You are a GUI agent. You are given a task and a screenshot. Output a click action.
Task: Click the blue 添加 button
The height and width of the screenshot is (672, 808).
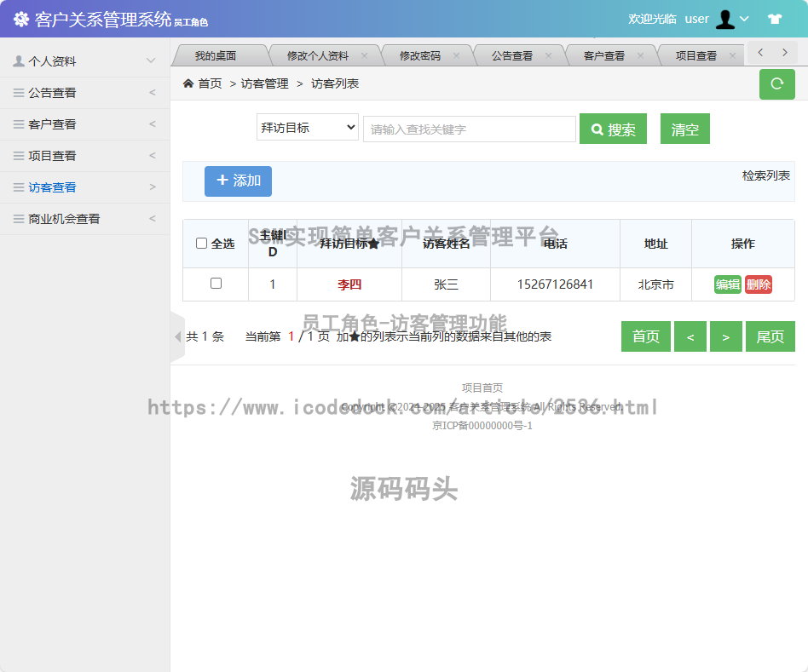(238, 181)
